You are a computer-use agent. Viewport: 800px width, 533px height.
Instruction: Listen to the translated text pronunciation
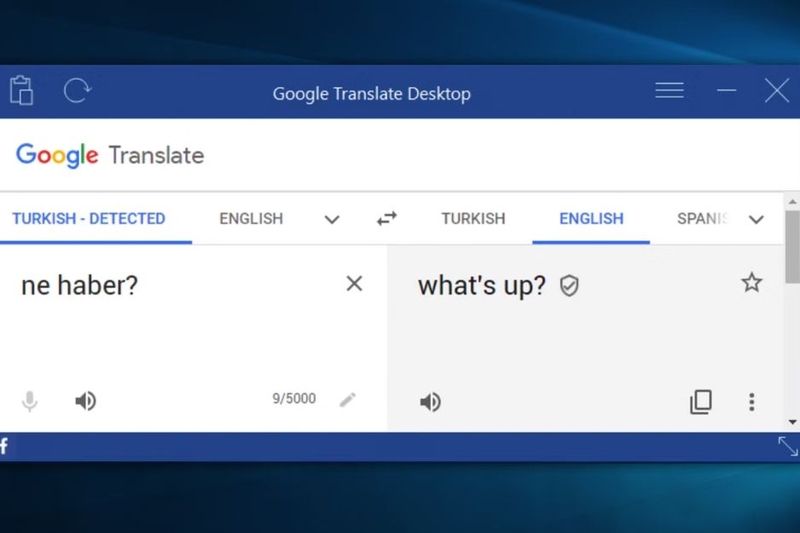point(431,402)
